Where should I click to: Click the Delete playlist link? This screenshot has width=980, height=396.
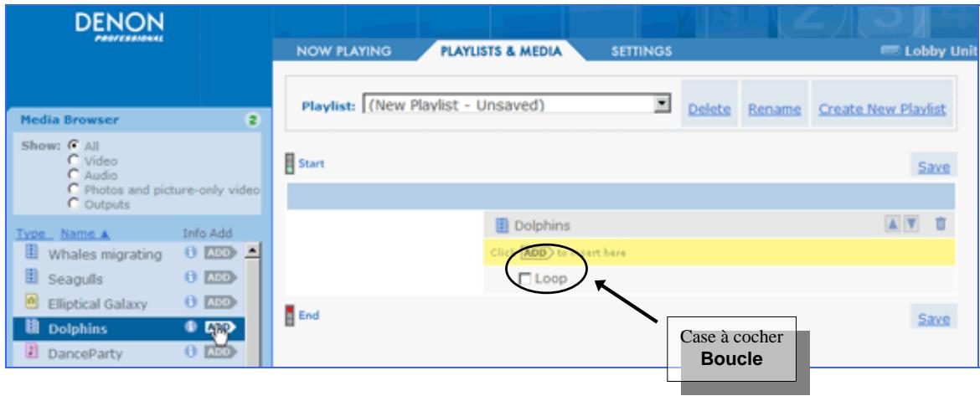point(709,109)
